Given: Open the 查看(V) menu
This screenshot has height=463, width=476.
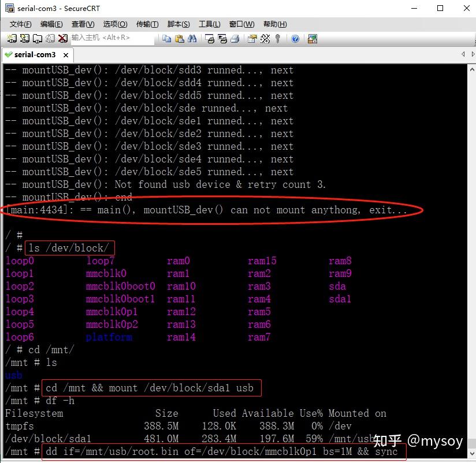Looking at the screenshot, I should coord(83,24).
